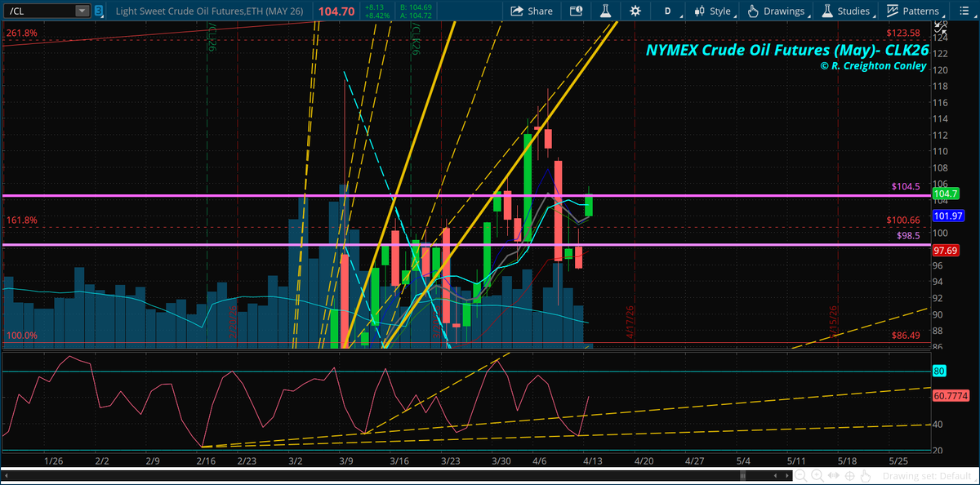Click the list icon at toolbar far right
Screen dimensions: 980x485
(964, 11)
